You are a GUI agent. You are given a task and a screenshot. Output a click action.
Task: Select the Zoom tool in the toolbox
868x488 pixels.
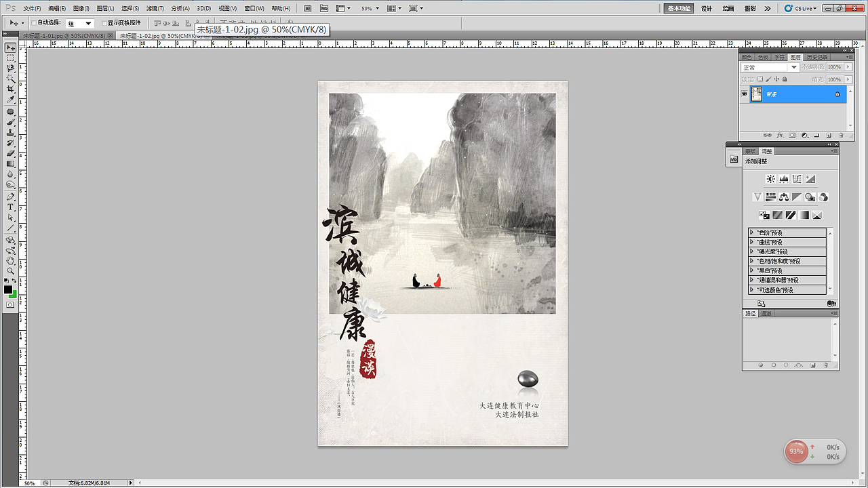click(10, 270)
